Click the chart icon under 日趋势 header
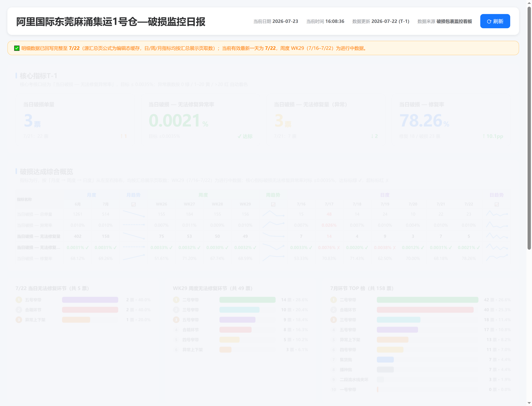 click(497, 204)
